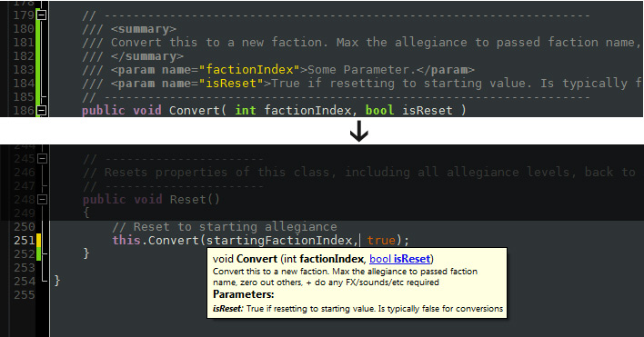Click the 'Reset()' method declaration
Screen dimensions: 644x337
click(195, 200)
